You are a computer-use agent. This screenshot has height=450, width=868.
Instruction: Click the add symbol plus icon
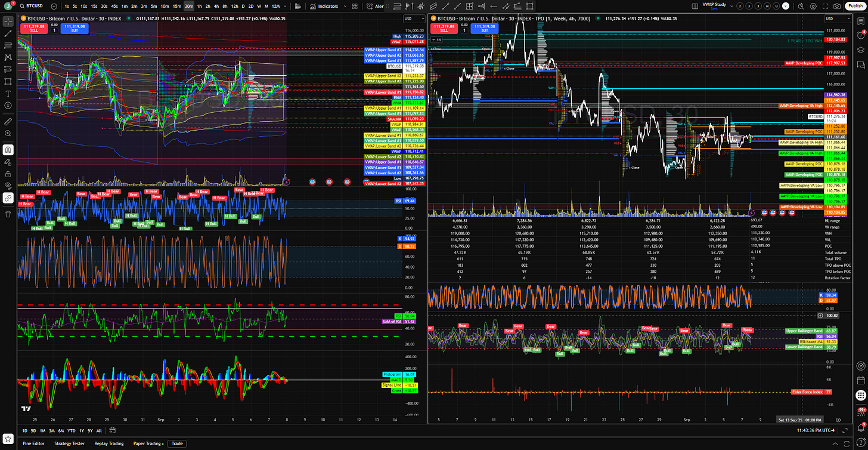coord(54,6)
